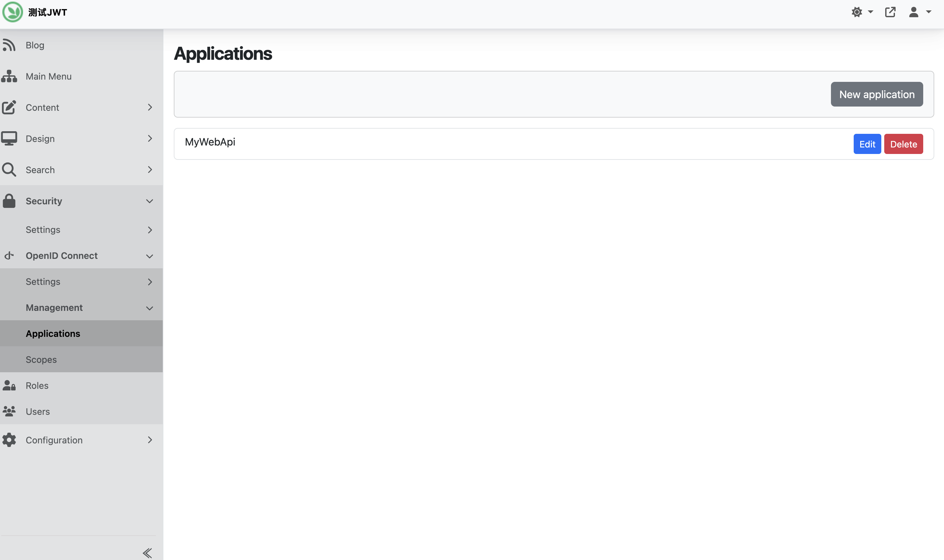This screenshot has width=944, height=560.
Task: Expand Security Settings submenu chevron
Action: tap(150, 230)
